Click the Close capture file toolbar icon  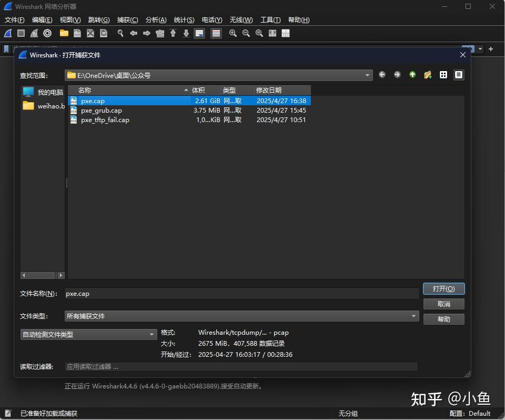[90, 33]
